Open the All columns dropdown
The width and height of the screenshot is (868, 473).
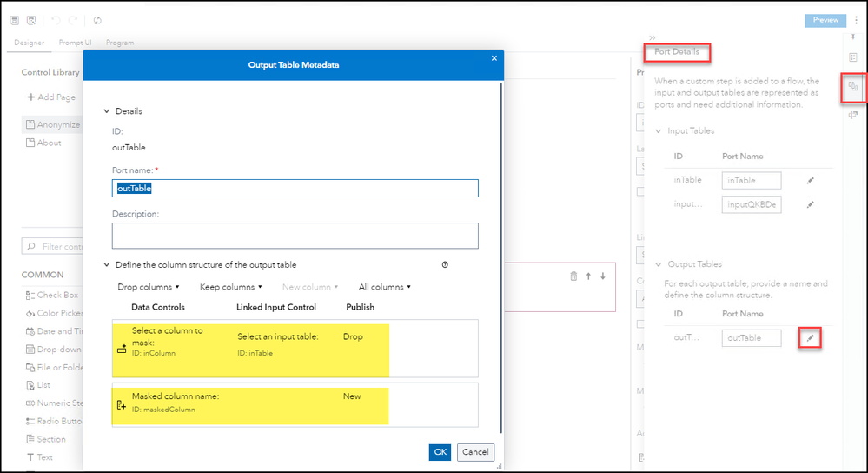tap(385, 287)
